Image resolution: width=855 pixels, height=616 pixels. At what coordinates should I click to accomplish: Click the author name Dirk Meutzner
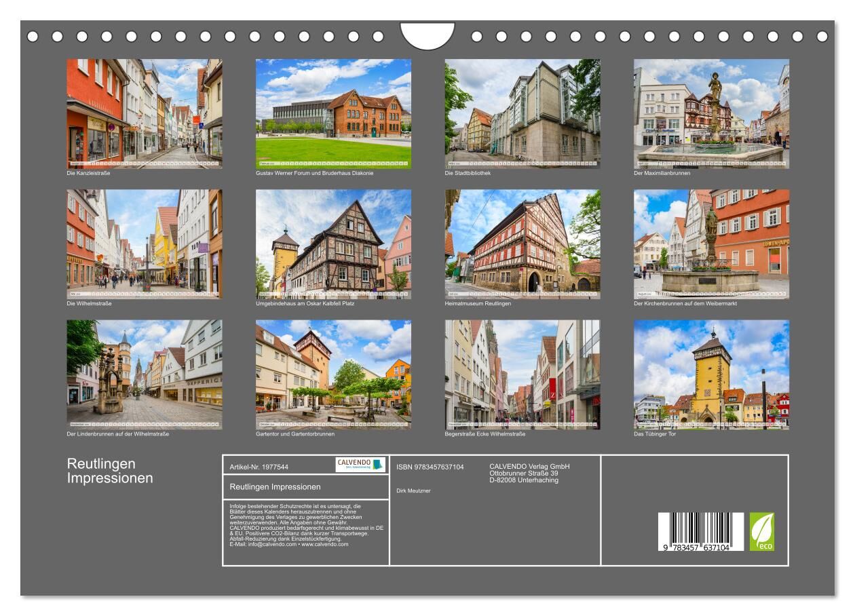click(x=413, y=490)
